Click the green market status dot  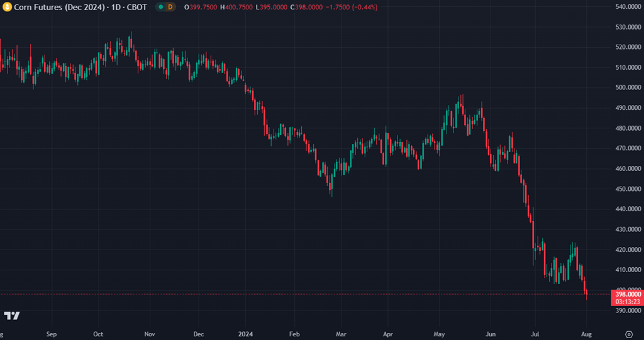pos(160,7)
